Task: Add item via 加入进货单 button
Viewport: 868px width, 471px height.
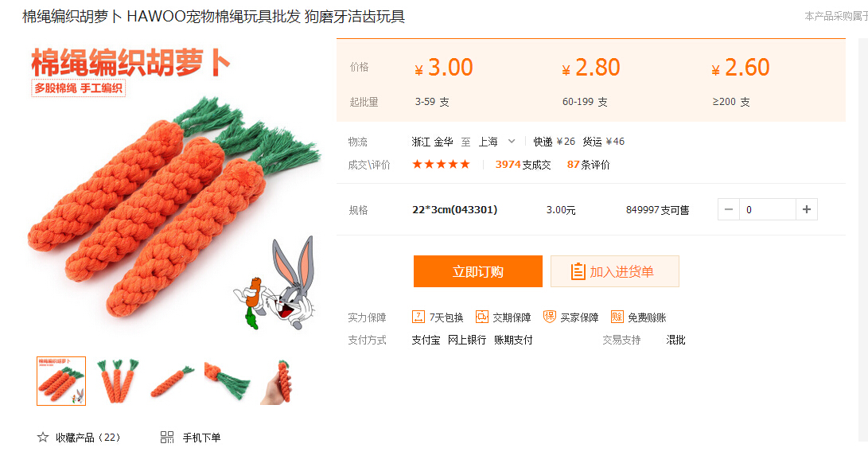Action: pos(615,271)
